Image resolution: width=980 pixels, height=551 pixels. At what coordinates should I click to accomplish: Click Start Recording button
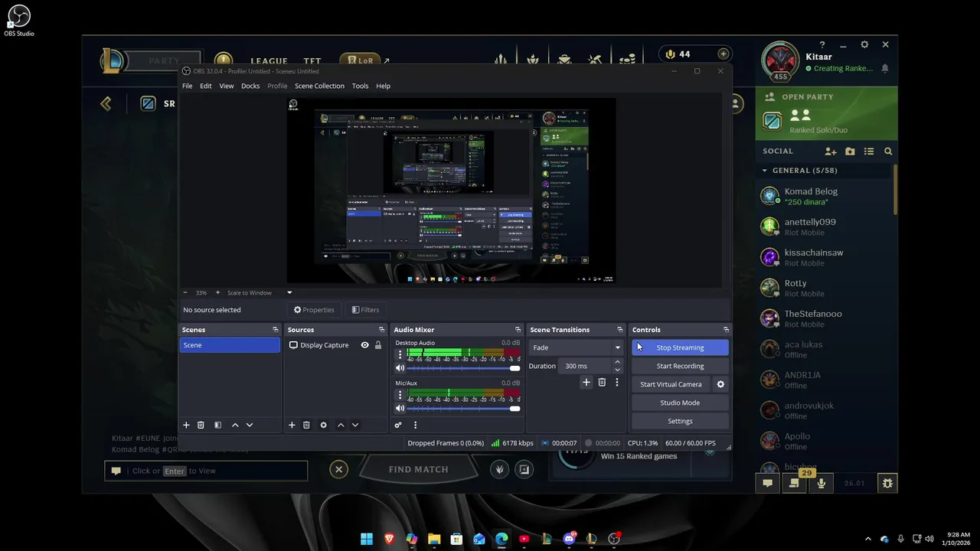pos(680,366)
